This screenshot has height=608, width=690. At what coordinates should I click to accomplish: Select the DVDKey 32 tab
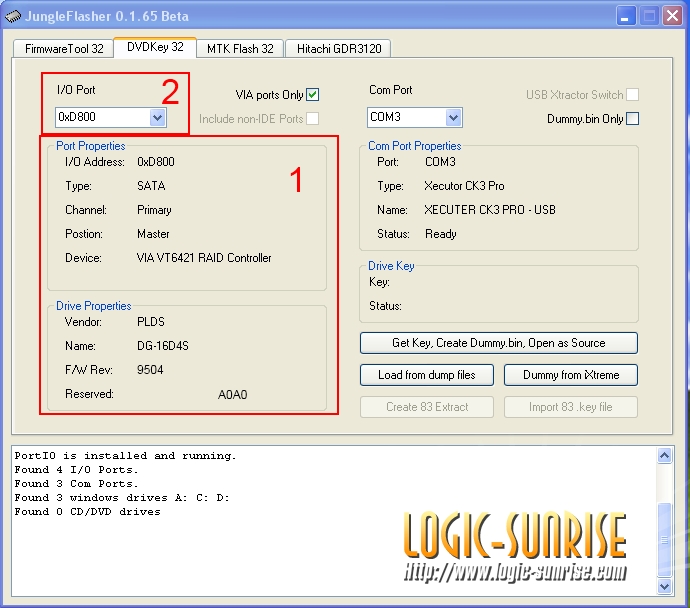[155, 47]
